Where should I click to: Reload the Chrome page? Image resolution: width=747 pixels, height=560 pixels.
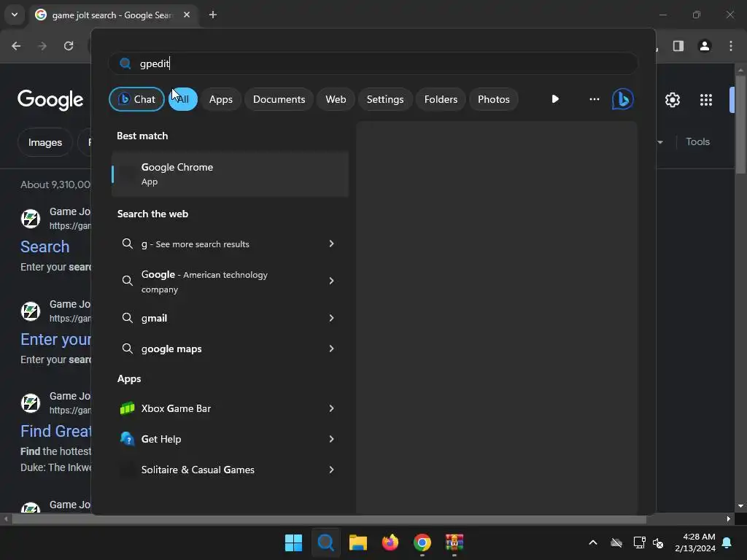(x=69, y=46)
